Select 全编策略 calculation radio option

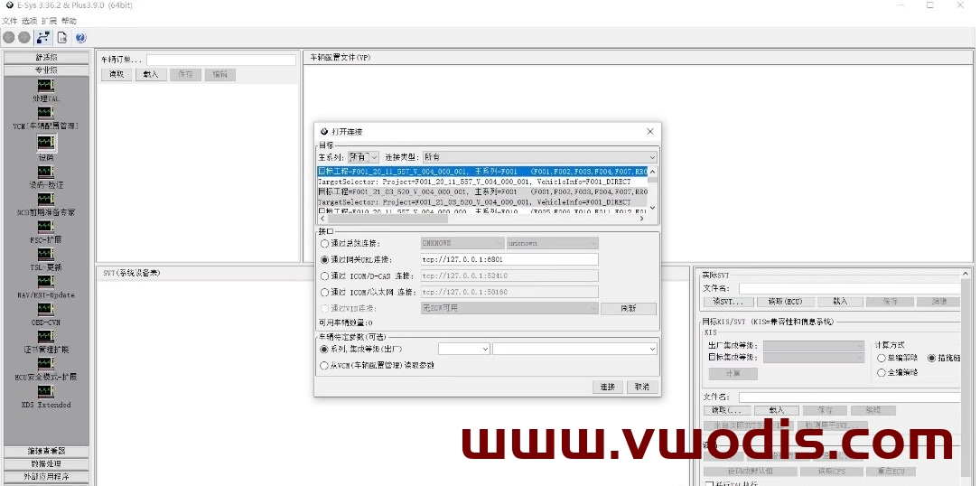tap(882, 372)
